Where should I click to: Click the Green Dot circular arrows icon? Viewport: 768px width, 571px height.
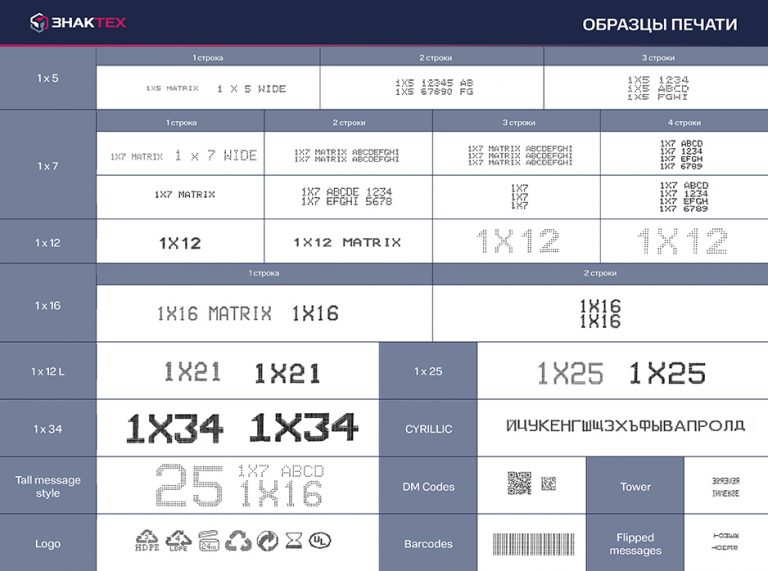pyautogui.click(x=267, y=541)
